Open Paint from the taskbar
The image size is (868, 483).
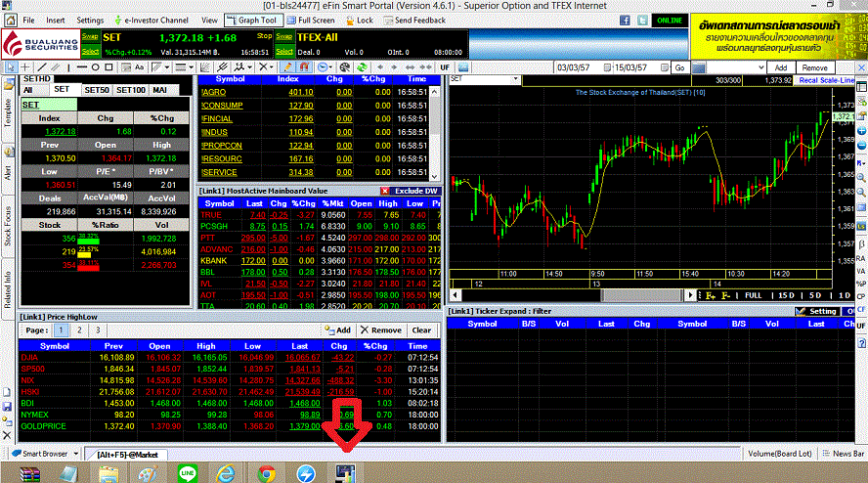(x=148, y=473)
